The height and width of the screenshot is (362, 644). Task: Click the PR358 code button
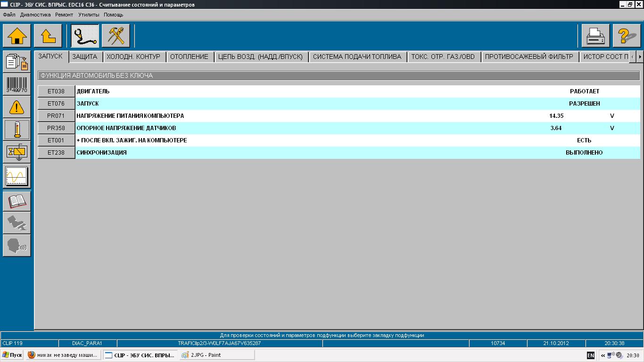tap(56, 128)
